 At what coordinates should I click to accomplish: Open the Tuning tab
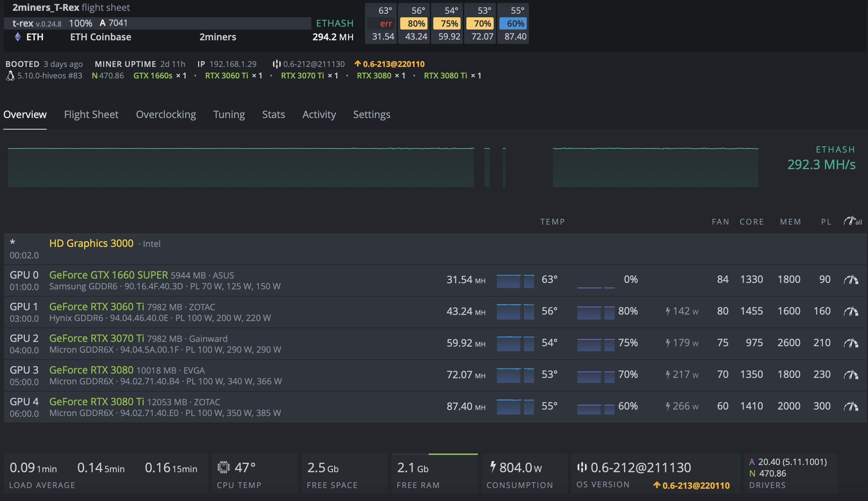coord(229,114)
